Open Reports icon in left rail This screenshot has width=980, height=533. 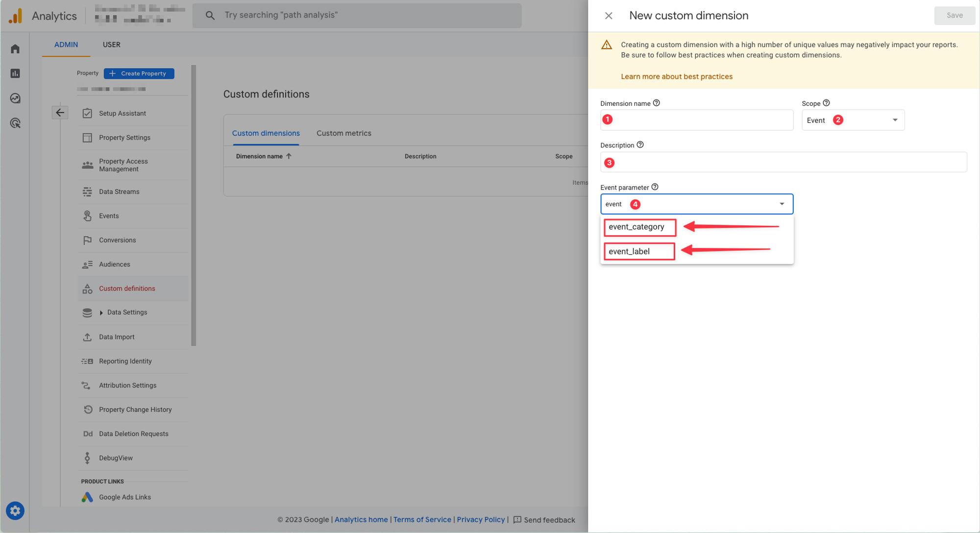(15, 73)
